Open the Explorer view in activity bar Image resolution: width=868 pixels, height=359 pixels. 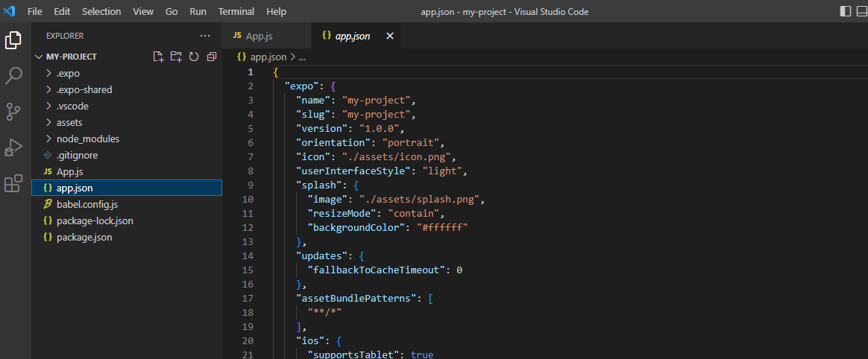click(13, 40)
